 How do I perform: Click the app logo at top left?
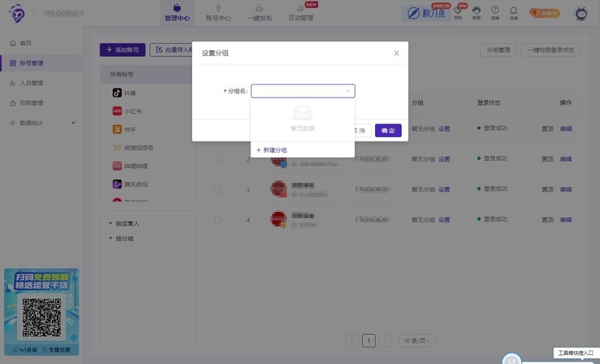16,13
